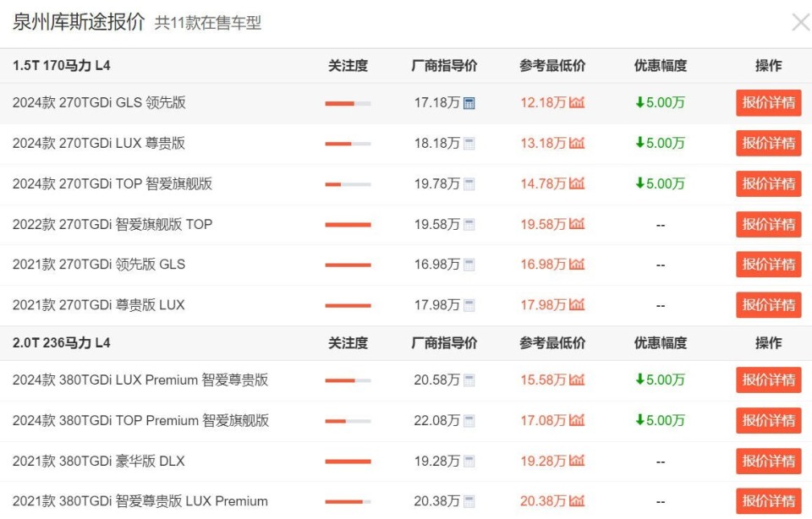Open 2024款 380TGDi TOP Premium 智爱旗舰版 link
The height and width of the screenshot is (519, 812).
[x=140, y=420]
